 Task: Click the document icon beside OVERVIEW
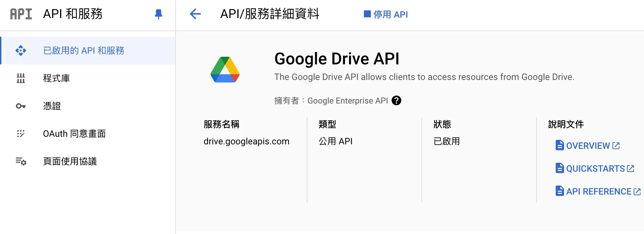point(560,145)
